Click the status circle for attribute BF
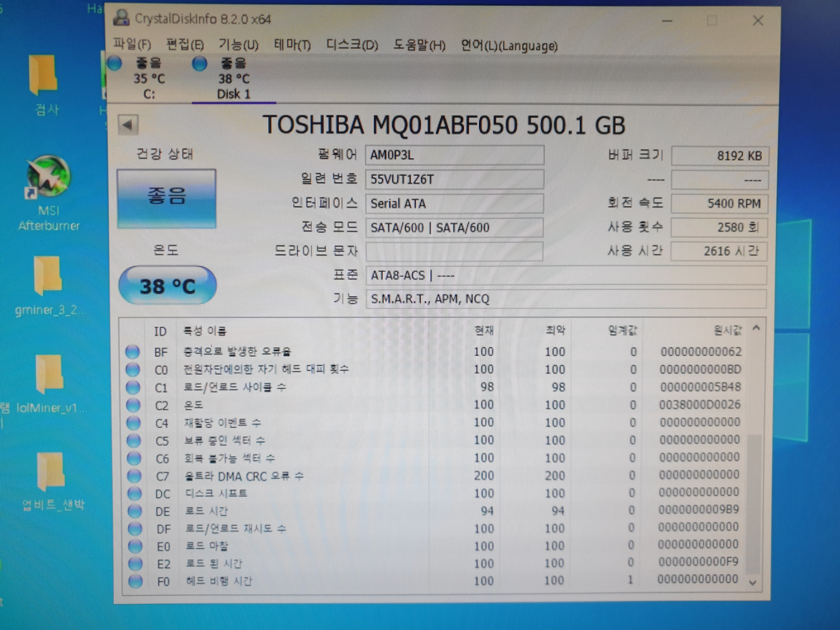Viewport: 840px width, 630px height. tap(132, 352)
